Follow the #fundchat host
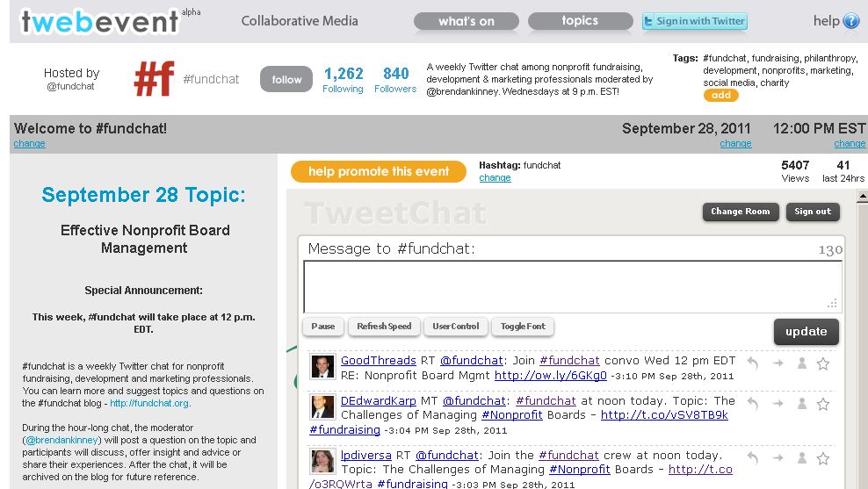Image resolution: width=868 pixels, height=489 pixels. [286, 79]
